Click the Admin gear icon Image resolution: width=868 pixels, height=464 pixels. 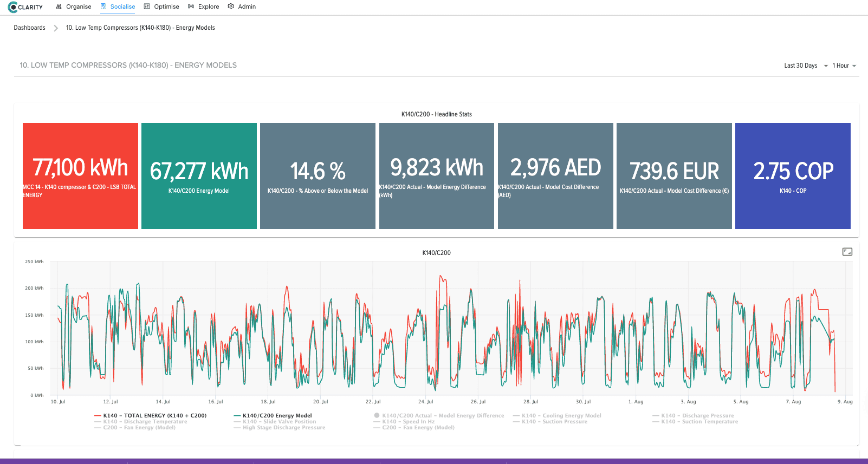click(x=231, y=6)
